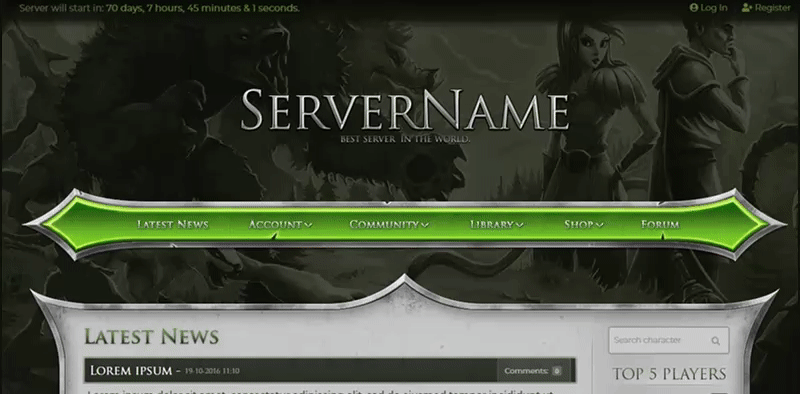Expand the Shop dropdown chevron

(x=599, y=225)
